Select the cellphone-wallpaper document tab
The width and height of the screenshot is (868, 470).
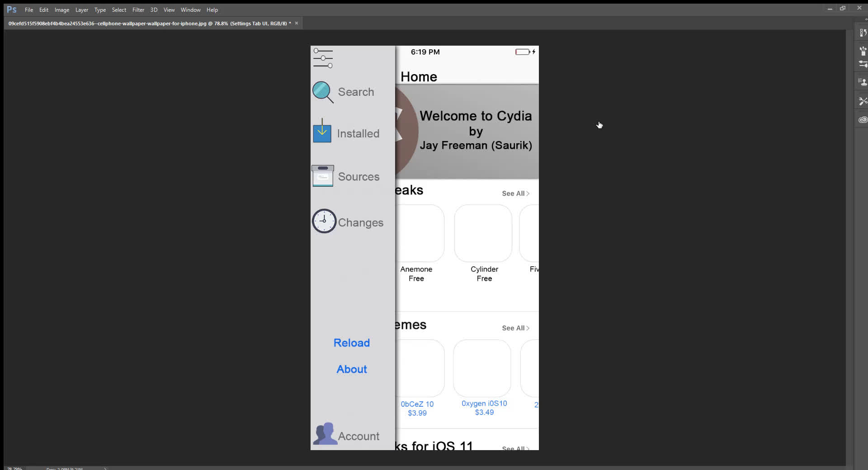[149, 23]
